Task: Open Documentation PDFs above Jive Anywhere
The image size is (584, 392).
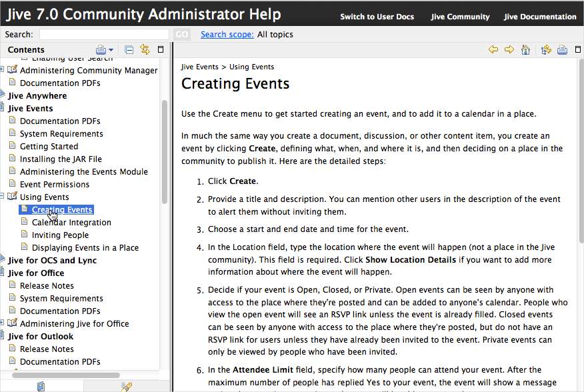Action: [x=60, y=83]
